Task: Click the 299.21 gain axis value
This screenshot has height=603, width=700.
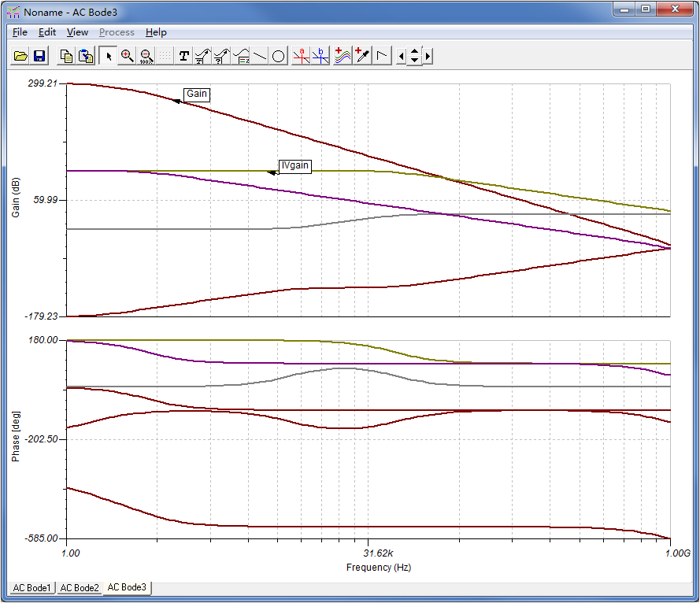Action: tap(43, 83)
